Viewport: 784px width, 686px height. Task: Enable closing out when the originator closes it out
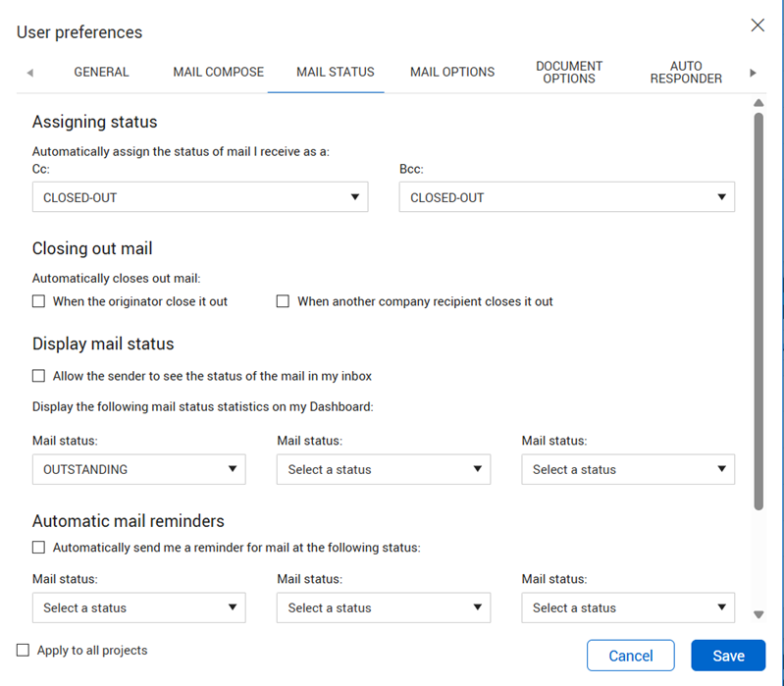click(39, 301)
